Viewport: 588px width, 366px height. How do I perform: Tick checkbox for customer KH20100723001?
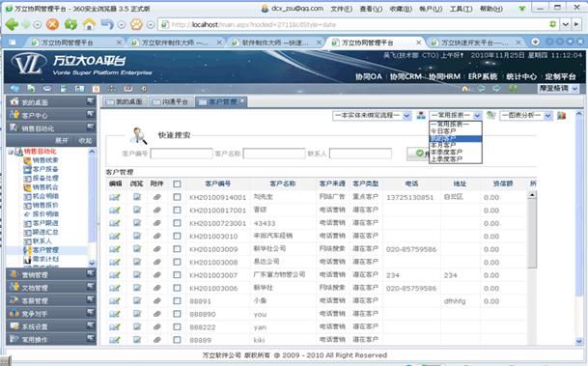point(177,223)
